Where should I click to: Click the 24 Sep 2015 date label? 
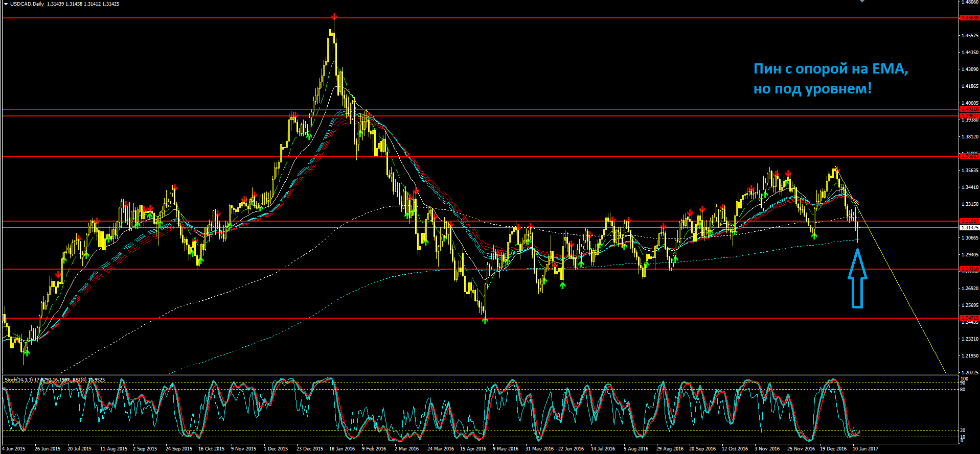[x=179, y=449]
